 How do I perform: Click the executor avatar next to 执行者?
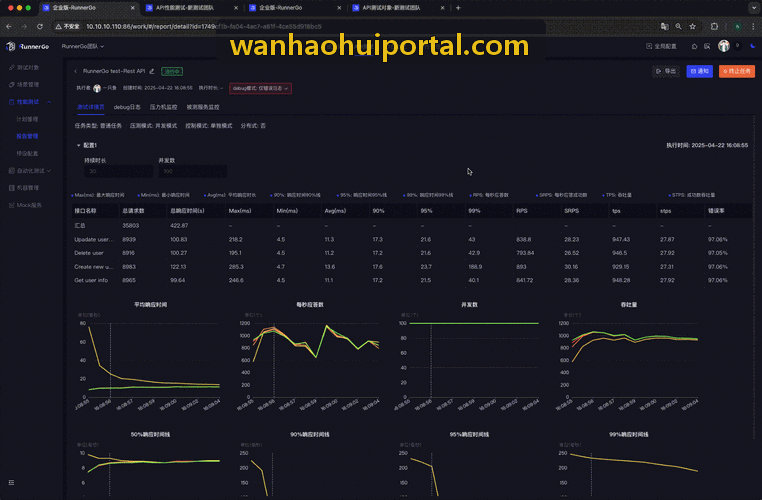pos(97,88)
